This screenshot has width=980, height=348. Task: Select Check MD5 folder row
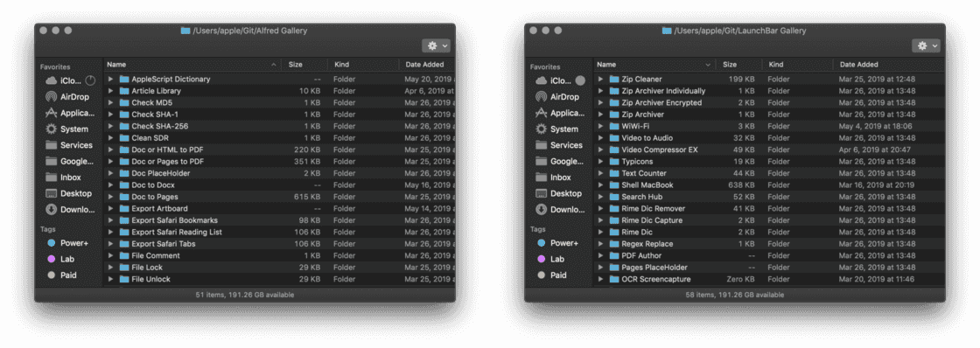click(x=279, y=102)
